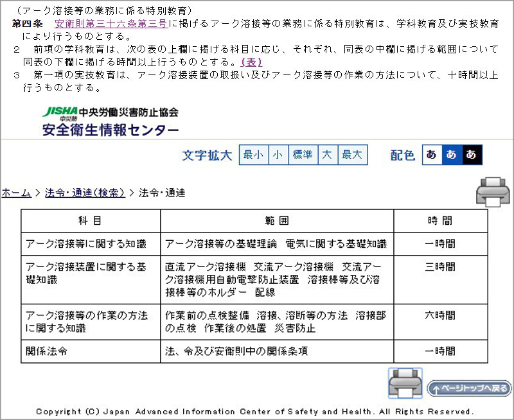Image resolution: width=514 pixels, height=420 pixels.
Task: Click the アーク溶接装置に関する基礎知識 cell
Action: [x=91, y=279]
